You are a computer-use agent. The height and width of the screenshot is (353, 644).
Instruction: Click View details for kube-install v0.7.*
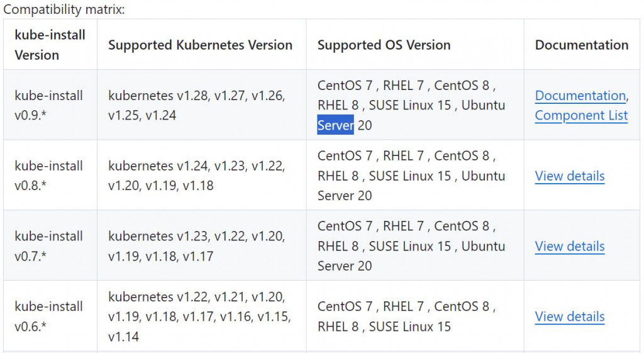coord(569,246)
